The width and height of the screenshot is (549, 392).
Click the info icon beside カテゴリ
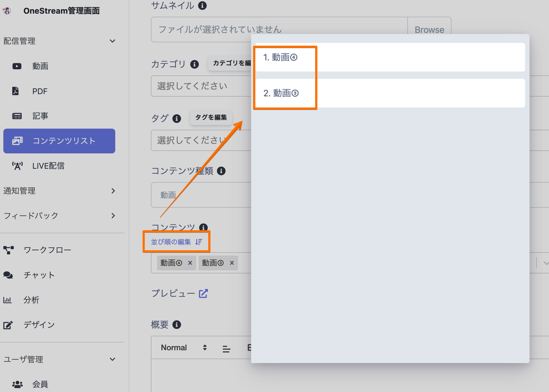194,64
